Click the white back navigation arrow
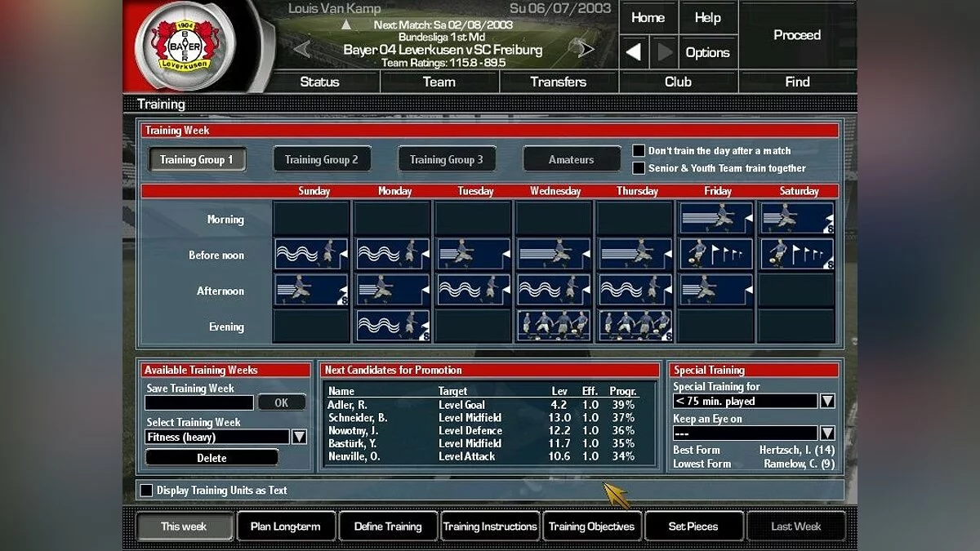Viewport: 980px width, 551px height. [x=634, y=52]
